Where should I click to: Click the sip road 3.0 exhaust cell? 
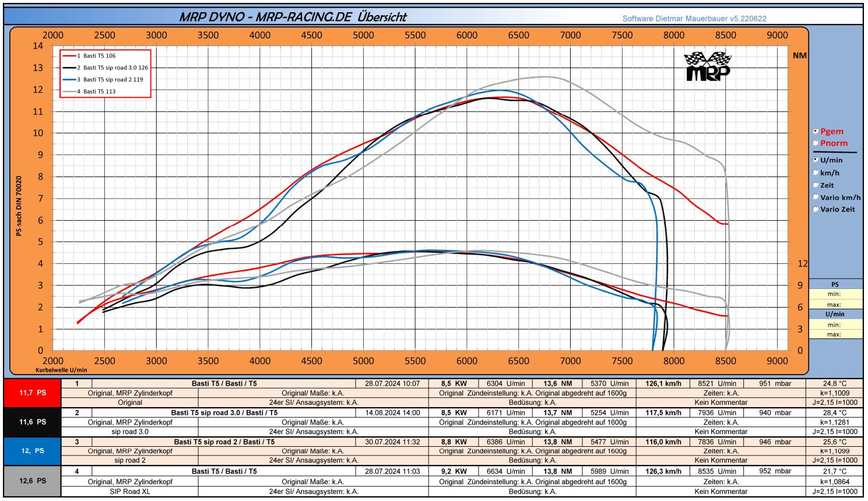129,432
